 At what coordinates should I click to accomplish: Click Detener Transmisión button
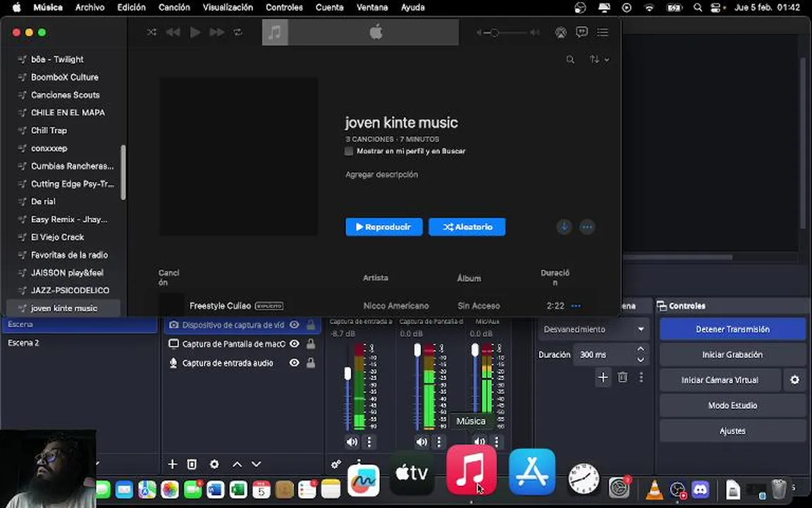[x=732, y=329]
